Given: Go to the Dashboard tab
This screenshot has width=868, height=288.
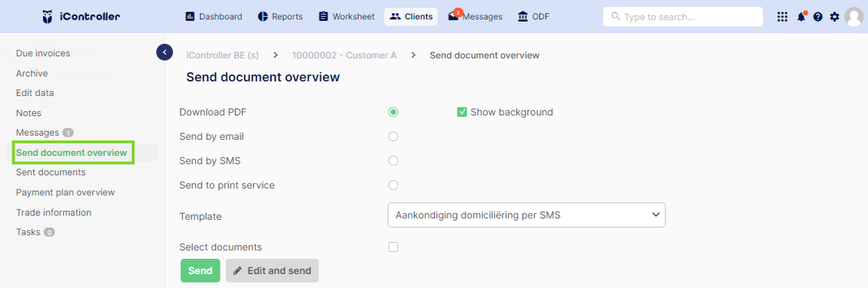Looking at the screenshot, I should 214,17.
